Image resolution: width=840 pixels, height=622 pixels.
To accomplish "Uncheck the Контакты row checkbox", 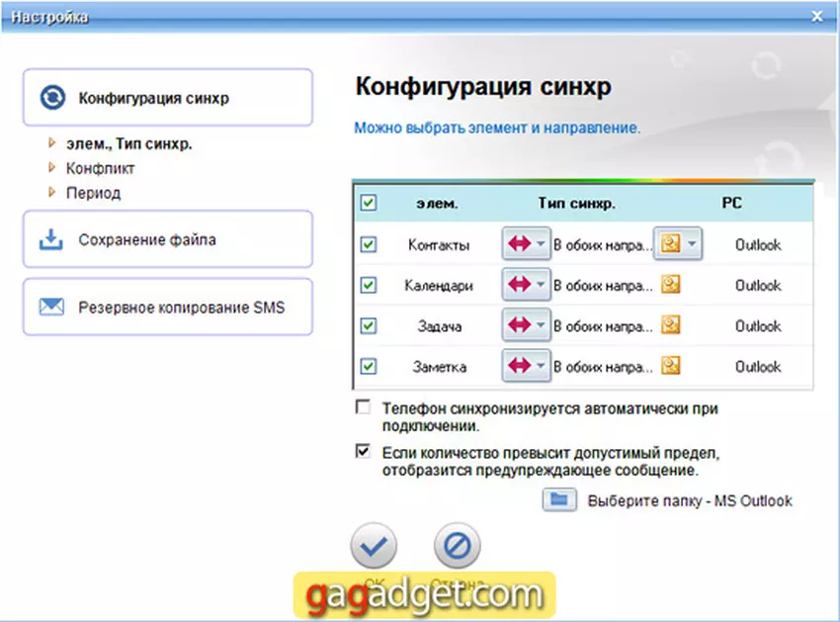I will 371,243.
